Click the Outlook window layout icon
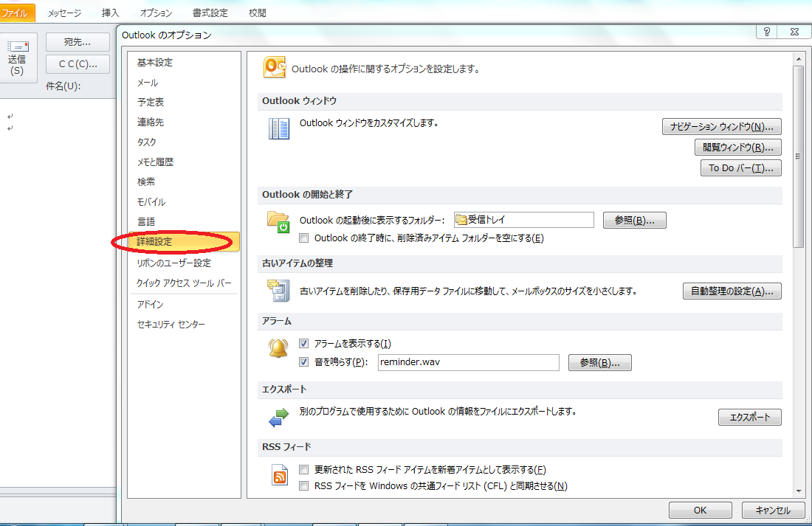This screenshot has height=526, width=812. point(278,128)
